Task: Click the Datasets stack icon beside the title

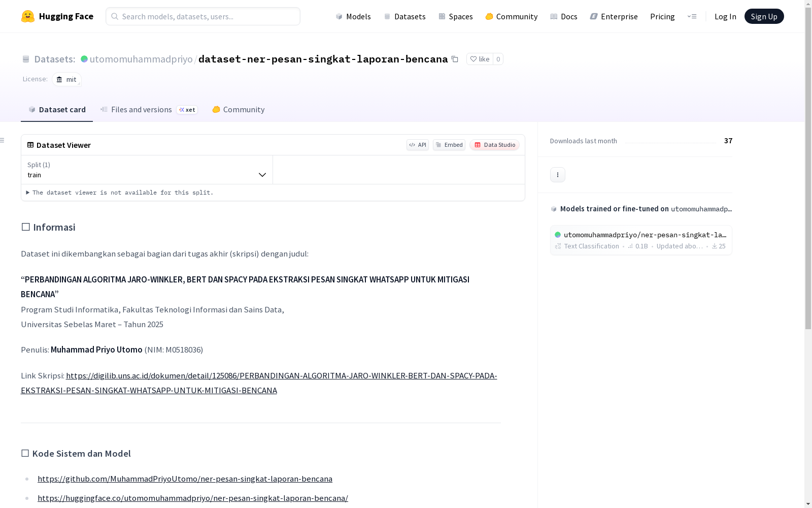Action: [x=26, y=59]
